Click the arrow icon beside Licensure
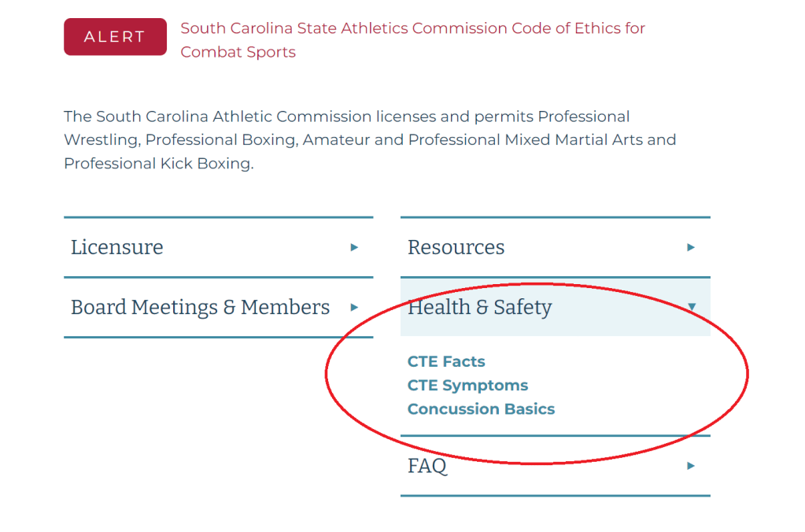Viewport: 805px width, 532px height. (x=354, y=247)
